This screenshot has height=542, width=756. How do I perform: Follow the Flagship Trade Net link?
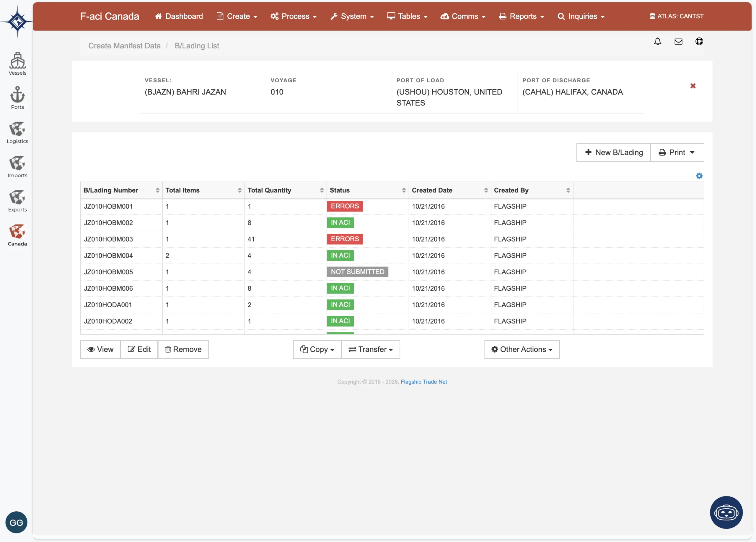coord(423,382)
